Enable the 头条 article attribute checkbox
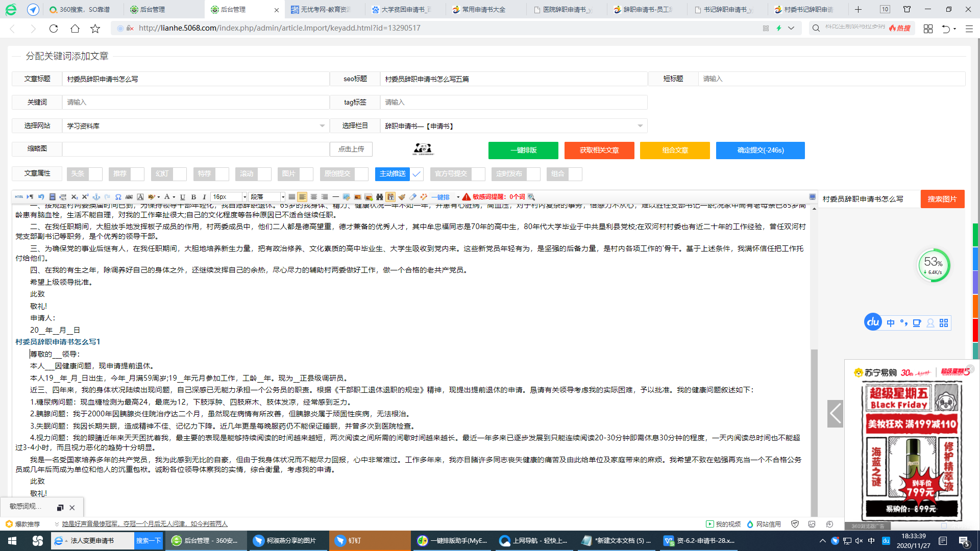The width and height of the screenshot is (980, 551). [94, 174]
